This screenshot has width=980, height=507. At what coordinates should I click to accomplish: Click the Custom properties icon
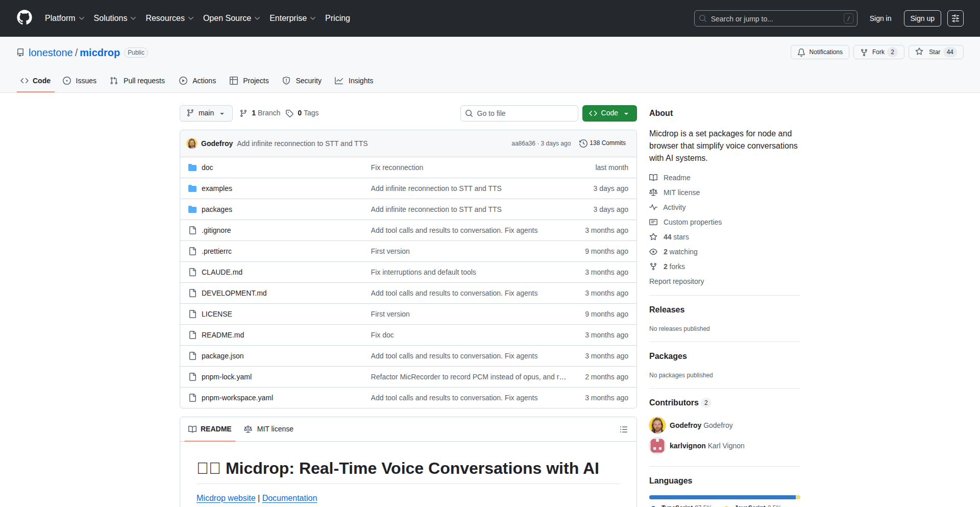coord(653,222)
